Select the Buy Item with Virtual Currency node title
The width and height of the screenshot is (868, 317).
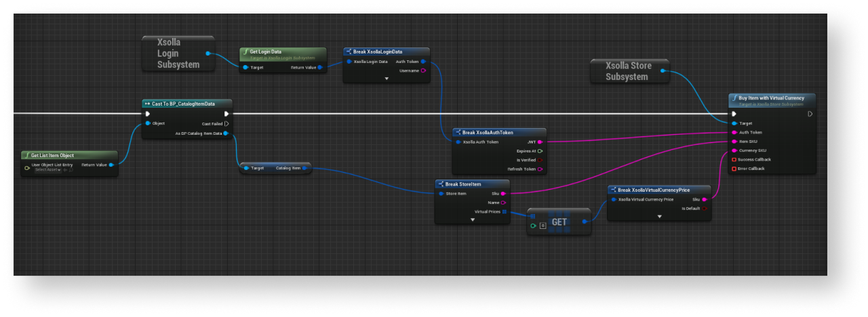[772, 98]
